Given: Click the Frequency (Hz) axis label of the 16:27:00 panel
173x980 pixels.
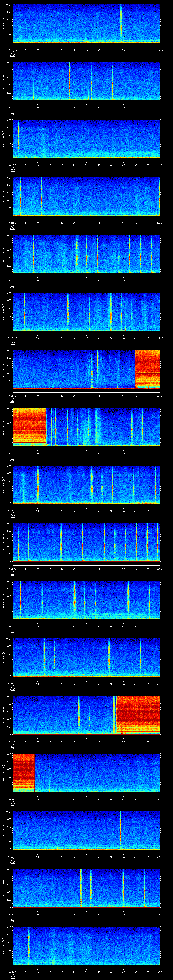Looking at the screenshot, I should (x=3, y=542).
